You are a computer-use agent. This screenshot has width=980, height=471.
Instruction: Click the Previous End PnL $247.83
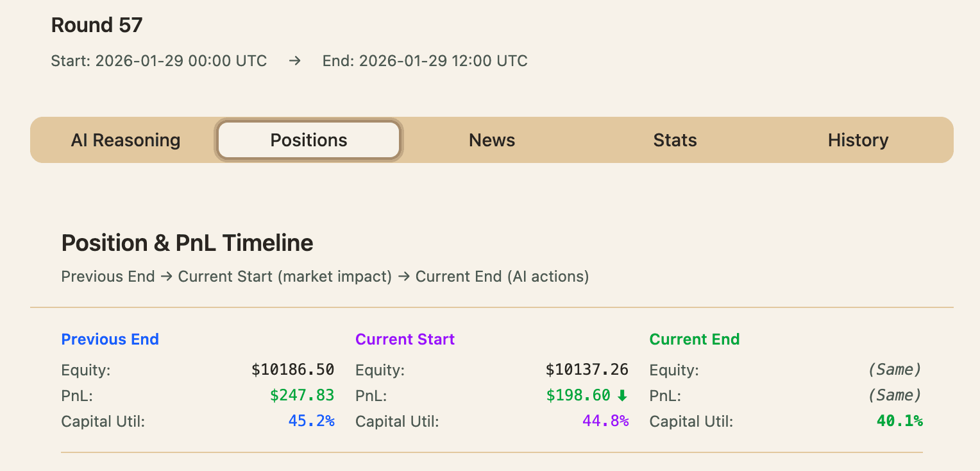301,396
